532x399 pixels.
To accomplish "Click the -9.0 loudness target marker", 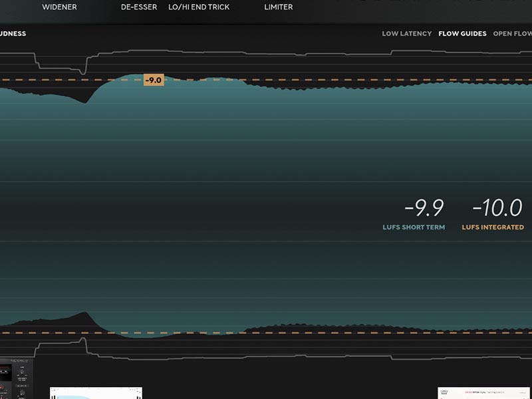I will pos(154,80).
